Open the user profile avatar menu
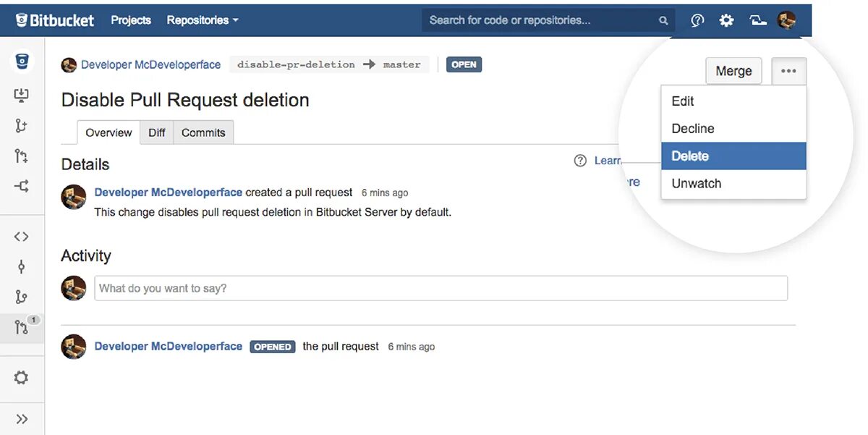This screenshot has width=868, height=435. click(786, 20)
